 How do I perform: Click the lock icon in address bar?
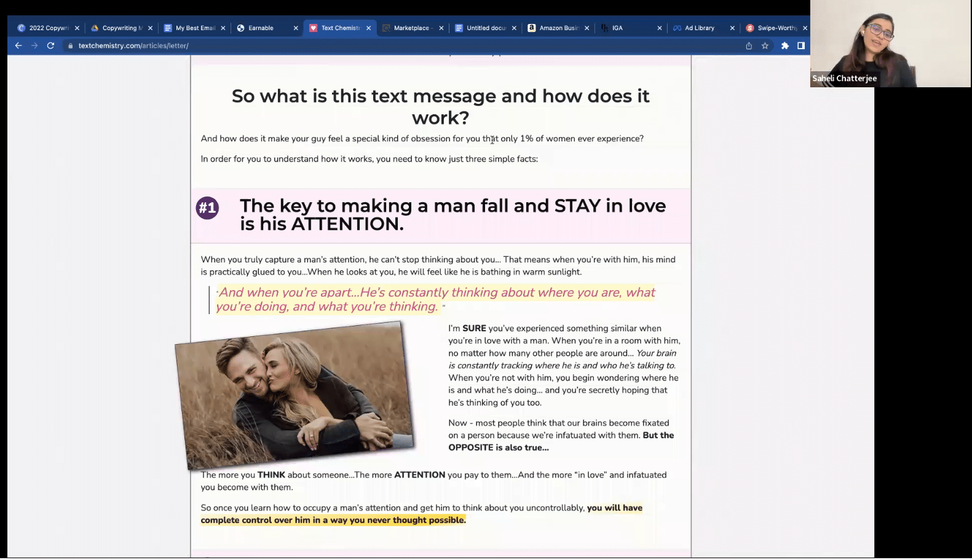pyautogui.click(x=71, y=45)
